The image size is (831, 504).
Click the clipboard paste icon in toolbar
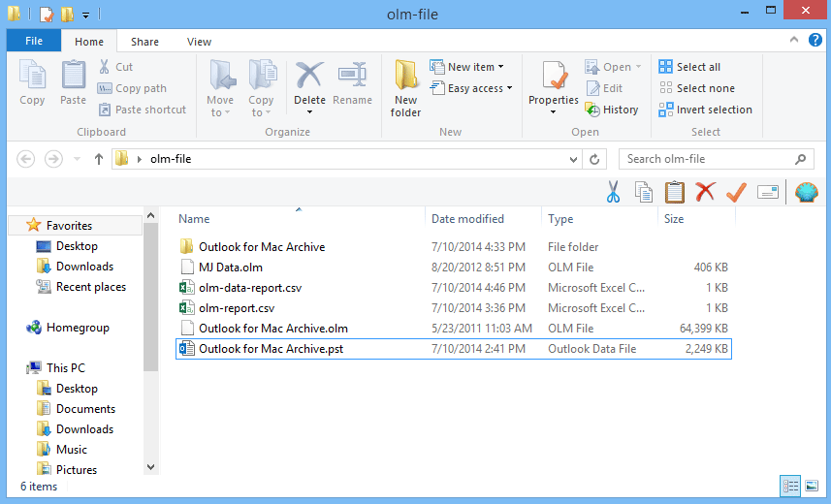click(675, 192)
